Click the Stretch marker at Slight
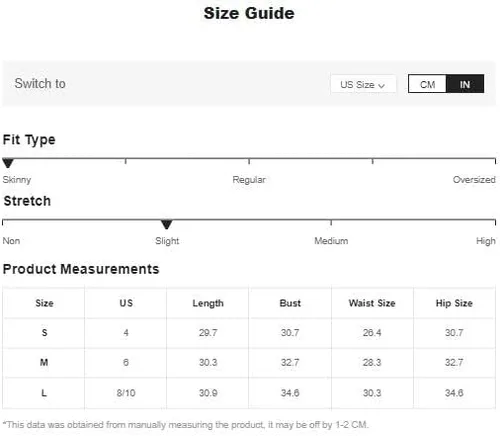Screen dimensions: 500x436 (166, 224)
